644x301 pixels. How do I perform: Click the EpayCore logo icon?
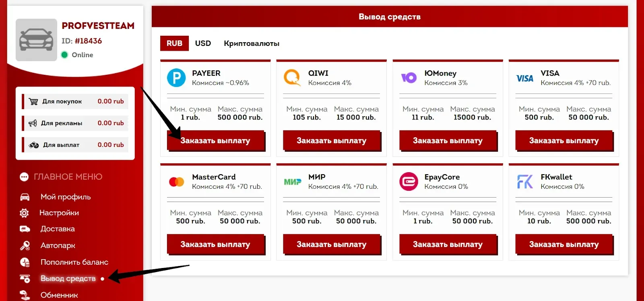pos(409,181)
